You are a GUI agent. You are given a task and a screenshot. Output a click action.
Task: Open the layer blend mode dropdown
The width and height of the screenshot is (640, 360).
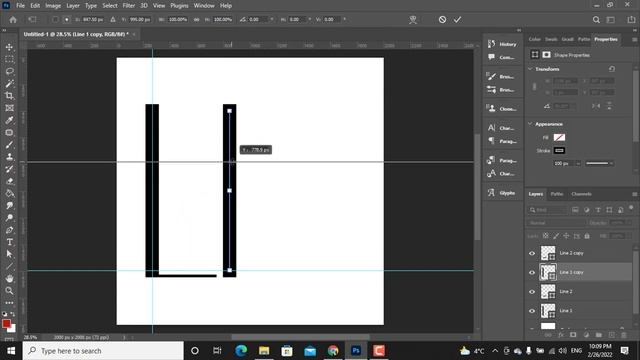pyautogui.click(x=557, y=223)
